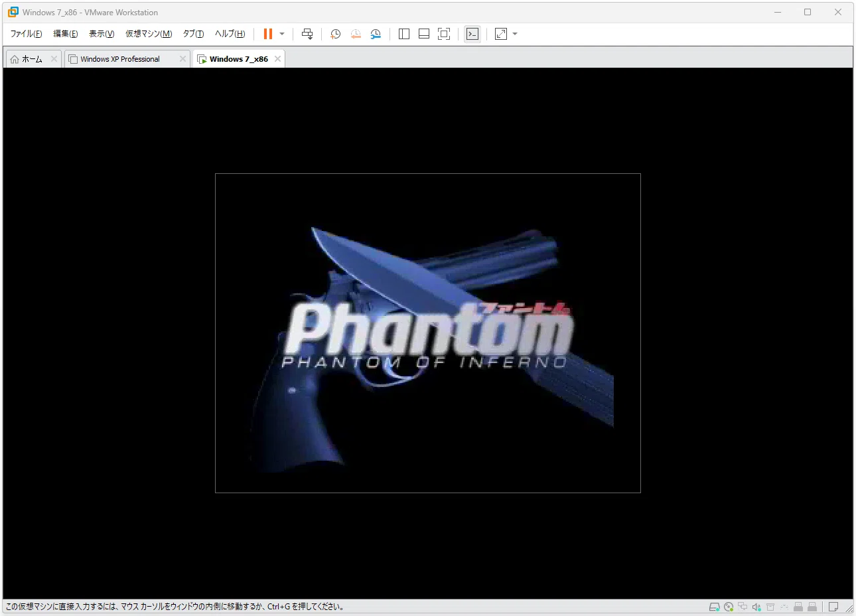Open the power options dropdown arrow beside pause
This screenshot has height=616, width=856.
282,34
